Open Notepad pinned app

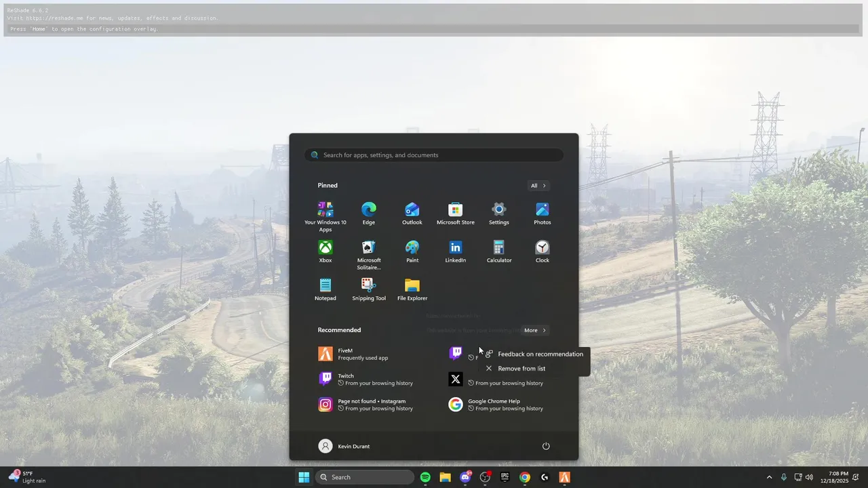[x=325, y=289]
